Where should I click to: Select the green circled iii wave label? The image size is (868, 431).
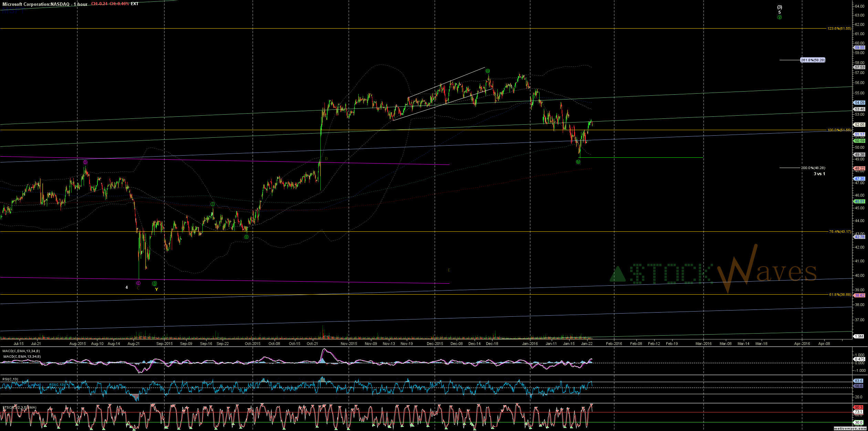488,71
